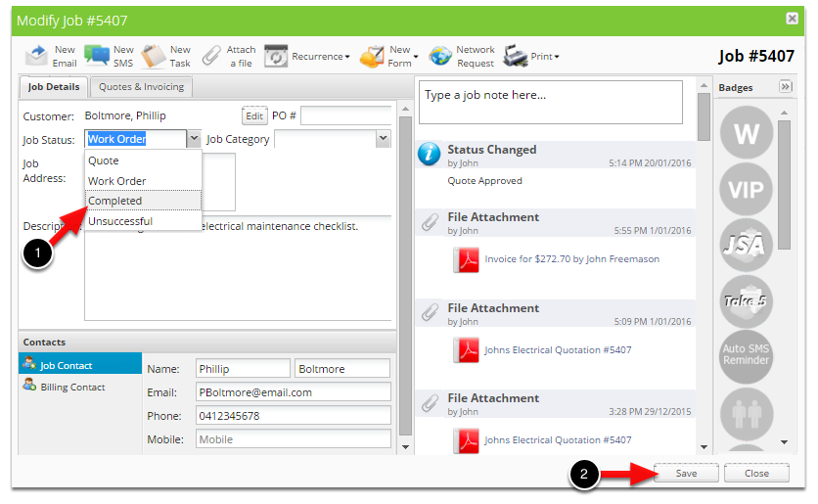This screenshot has width=818, height=504.
Task: Click the job details panel scrollbar
Action: [x=405, y=275]
